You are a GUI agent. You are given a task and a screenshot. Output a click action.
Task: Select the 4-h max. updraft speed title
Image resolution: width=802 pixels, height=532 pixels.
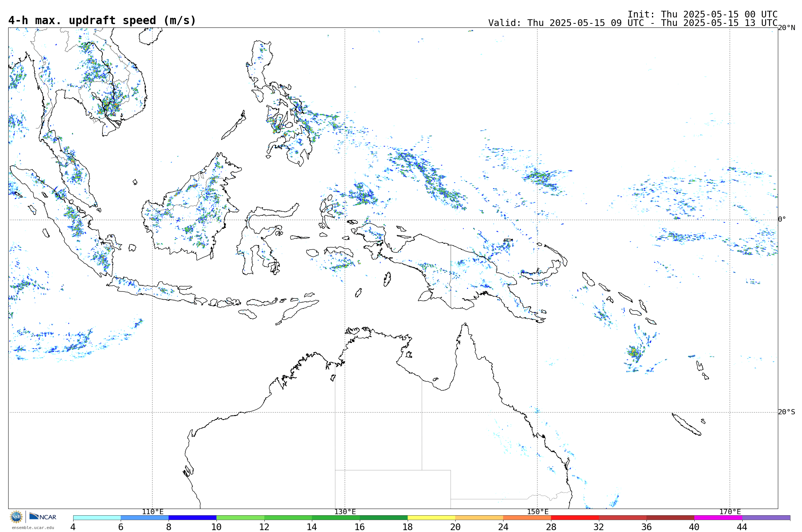point(102,20)
